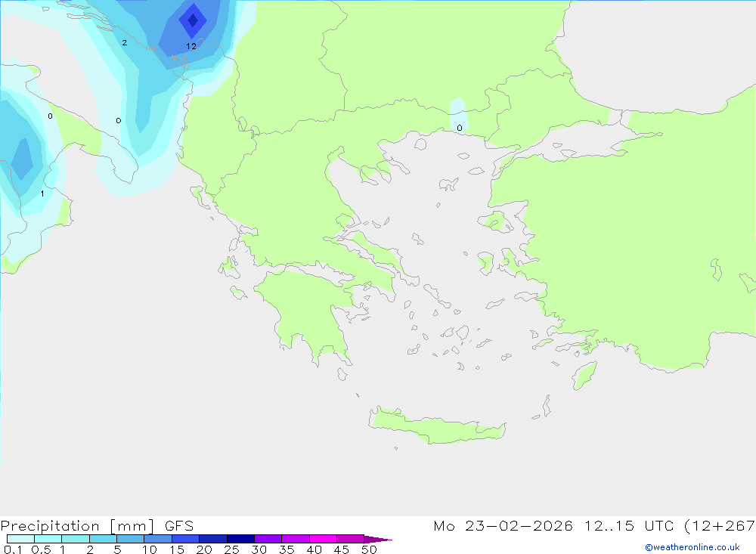
Task: Click legend label "25"
Action: click(x=231, y=549)
